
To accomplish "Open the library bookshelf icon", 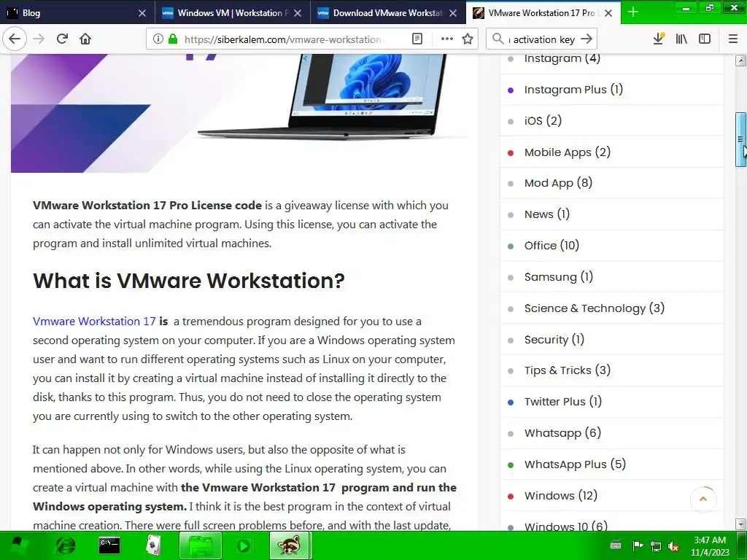I will point(681,39).
